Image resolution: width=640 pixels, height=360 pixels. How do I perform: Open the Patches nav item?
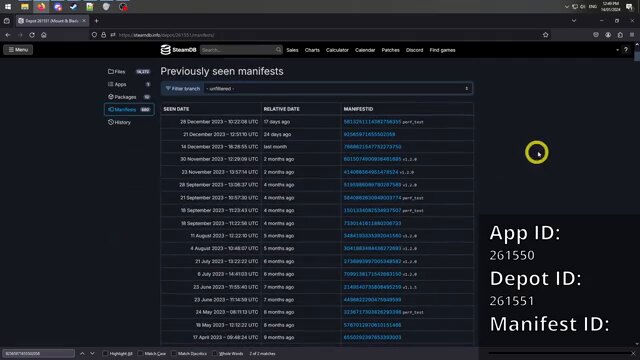point(391,50)
